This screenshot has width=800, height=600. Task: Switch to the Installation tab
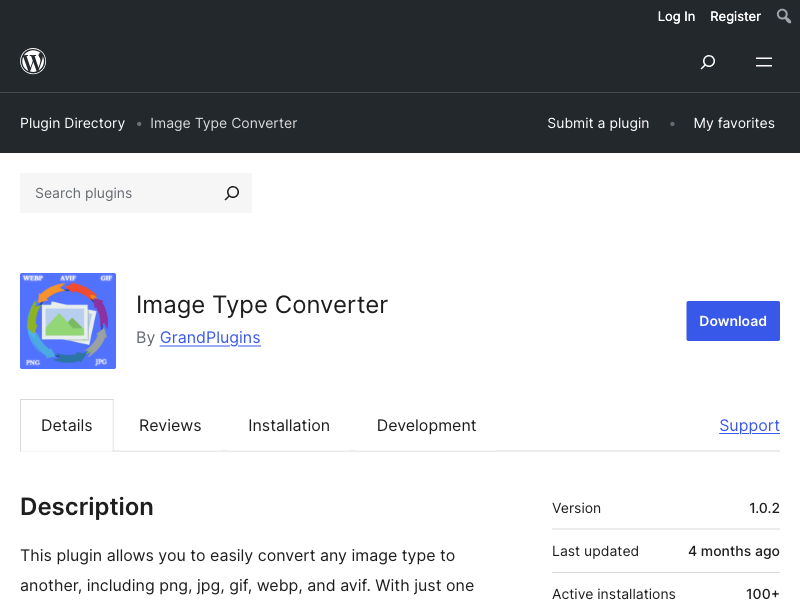point(289,426)
